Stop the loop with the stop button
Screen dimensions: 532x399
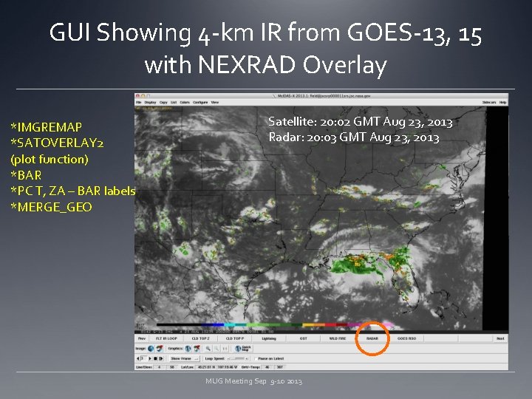point(155,358)
